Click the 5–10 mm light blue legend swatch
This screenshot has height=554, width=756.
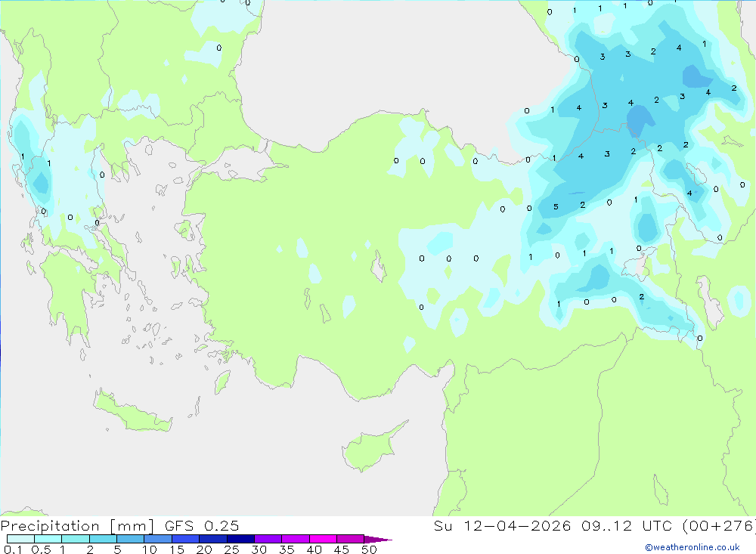130,539
